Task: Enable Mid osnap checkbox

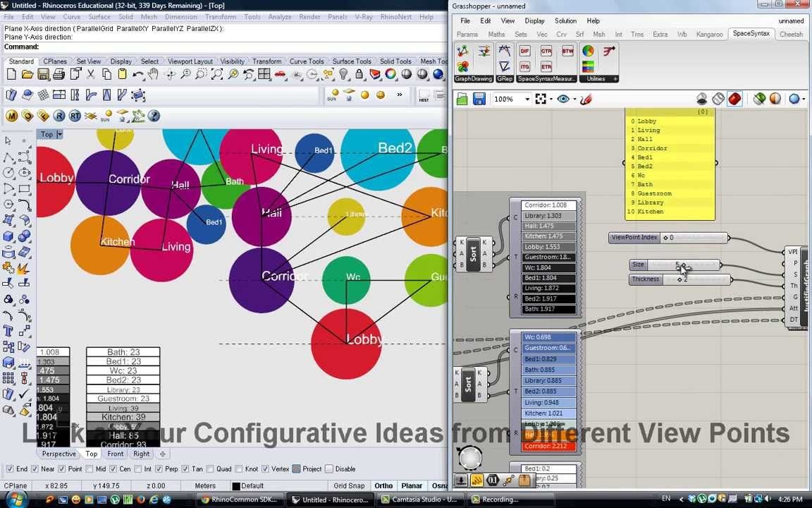Action: point(90,469)
